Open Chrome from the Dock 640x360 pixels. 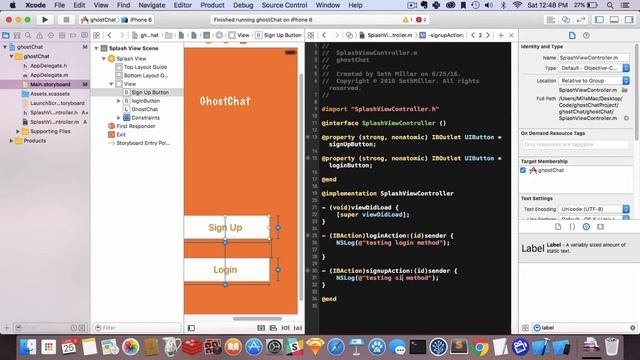coord(480,347)
